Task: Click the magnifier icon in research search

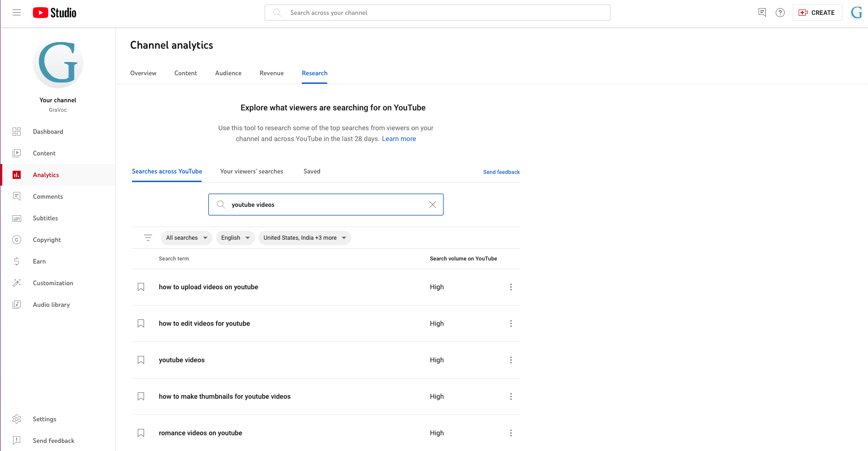Action: click(221, 205)
